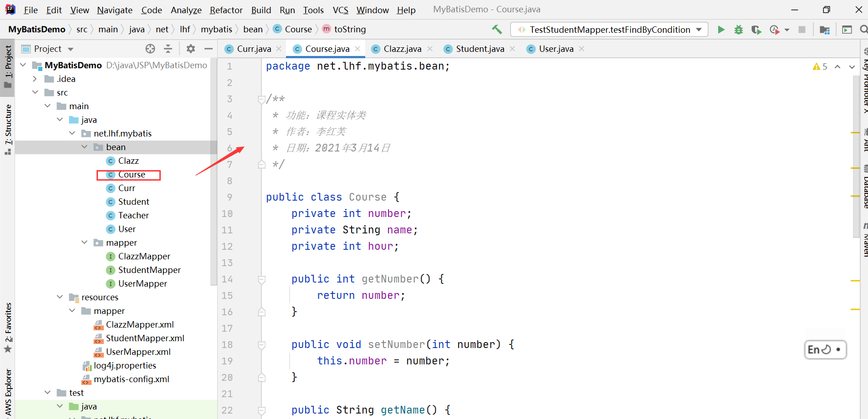
Task: Click the Search Everywhere magnifier icon
Action: point(863,30)
